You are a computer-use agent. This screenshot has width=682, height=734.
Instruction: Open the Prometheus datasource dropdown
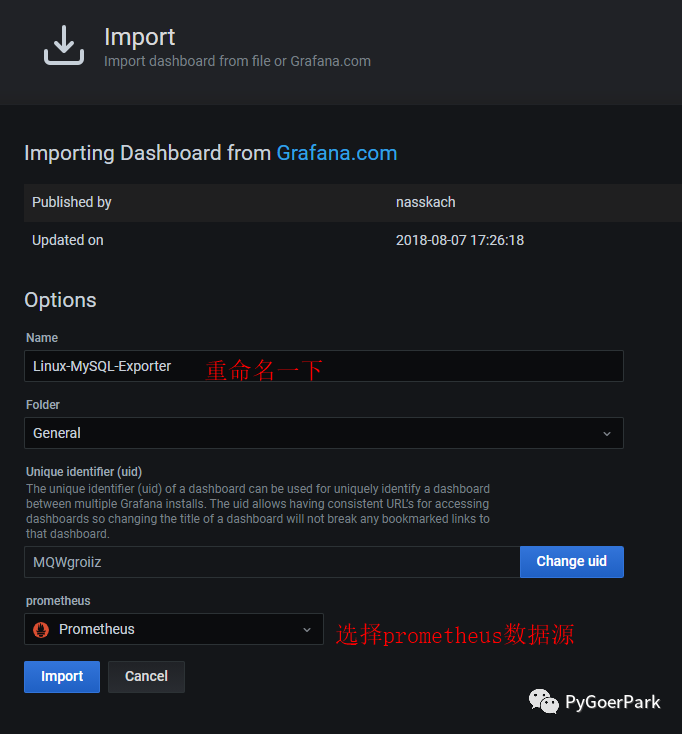(x=174, y=629)
